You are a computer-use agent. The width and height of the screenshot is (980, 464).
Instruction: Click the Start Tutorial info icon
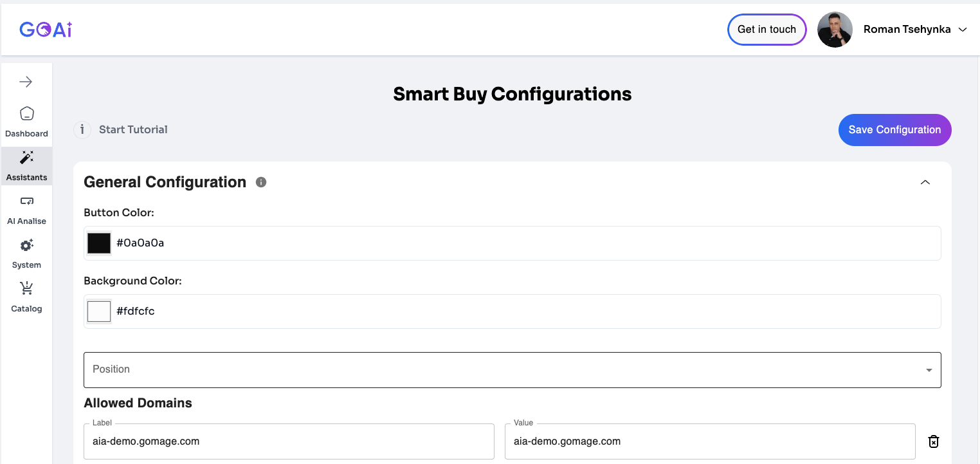[x=82, y=130]
